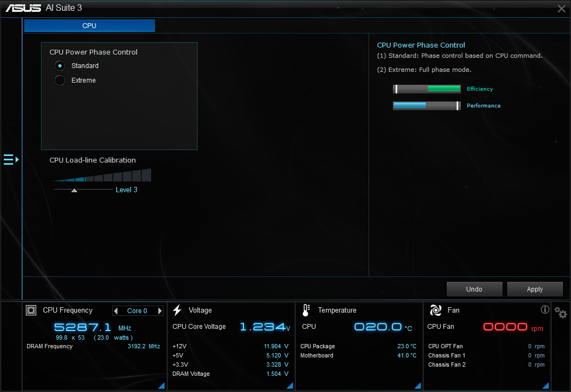
Task: Click the Motherboard 41.0 °C value
Action: click(x=407, y=355)
